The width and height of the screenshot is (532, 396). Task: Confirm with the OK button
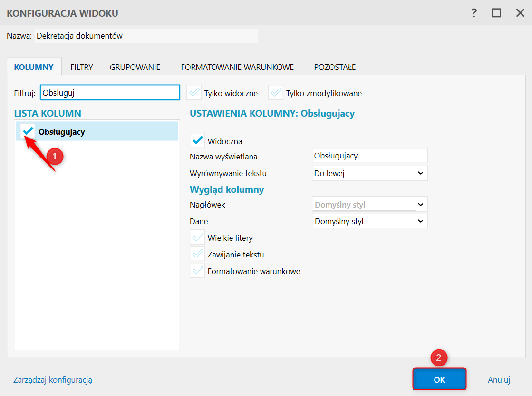(x=439, y=379)
